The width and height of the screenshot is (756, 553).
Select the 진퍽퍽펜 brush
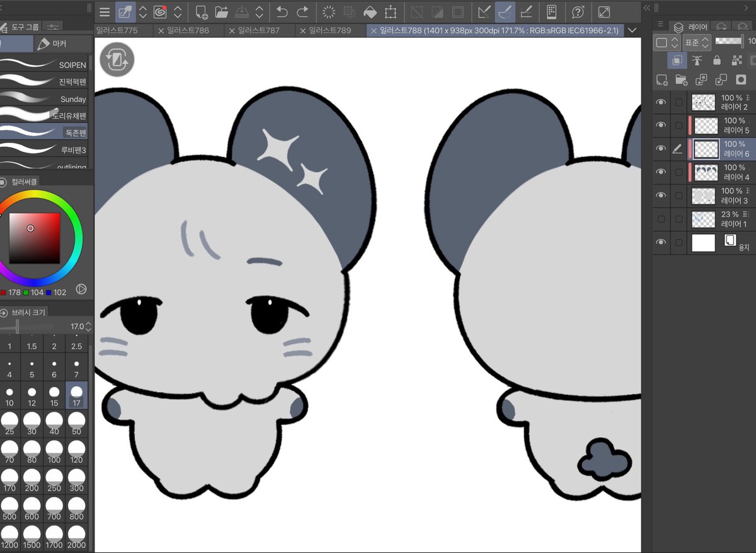click(x=45, y=81)
